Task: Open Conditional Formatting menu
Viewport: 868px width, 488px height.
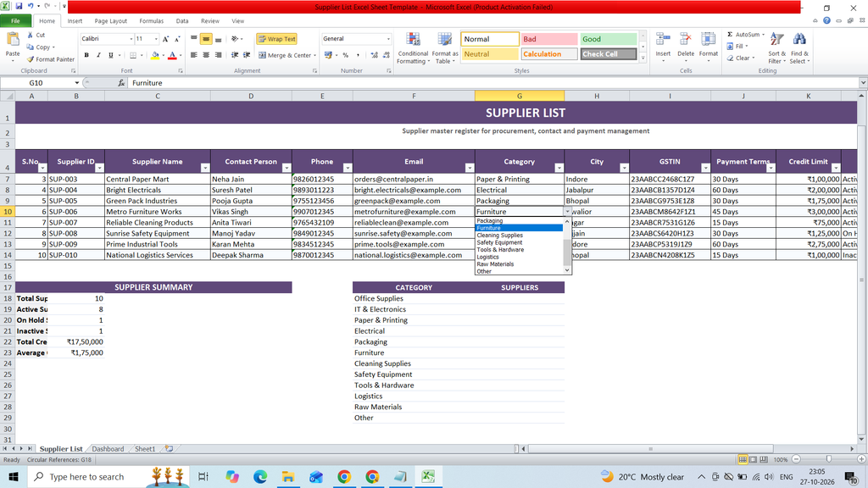Action: 413,48
